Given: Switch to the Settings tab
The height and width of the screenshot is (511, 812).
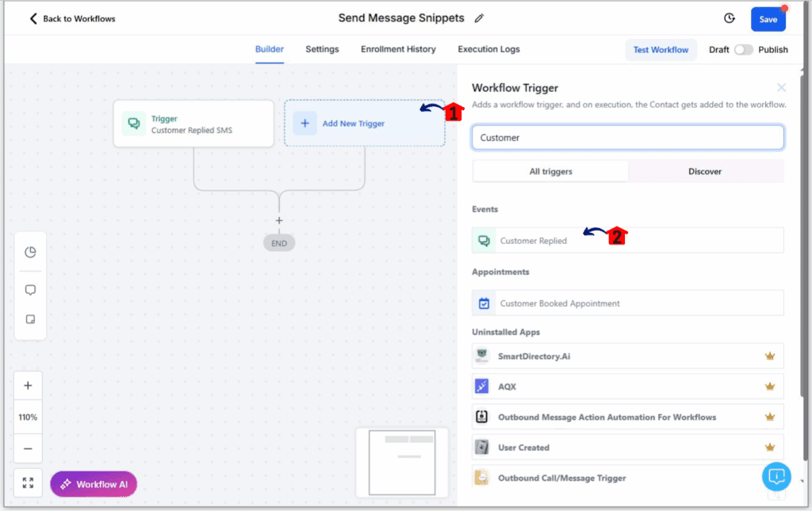Looking at the screenshot, I should pos(322,49).
